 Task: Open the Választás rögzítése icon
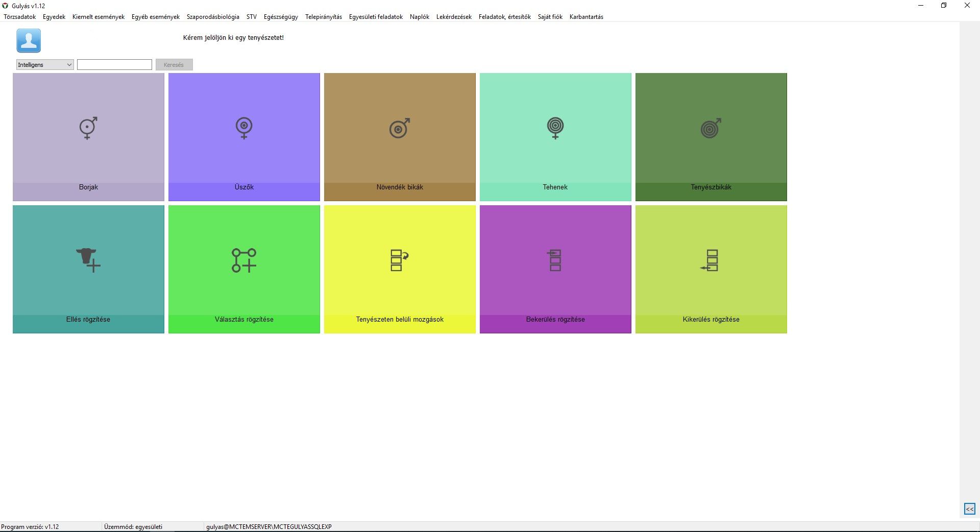244,260
